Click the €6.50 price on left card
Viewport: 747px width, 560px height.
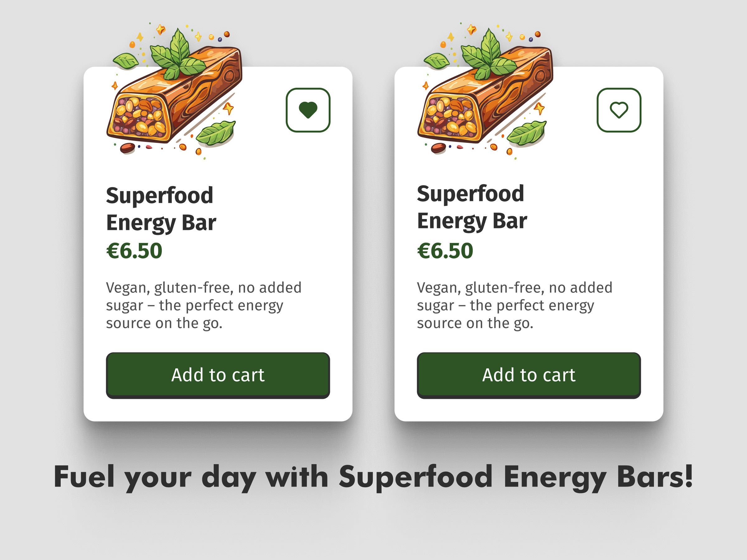[x=134, y=251]
